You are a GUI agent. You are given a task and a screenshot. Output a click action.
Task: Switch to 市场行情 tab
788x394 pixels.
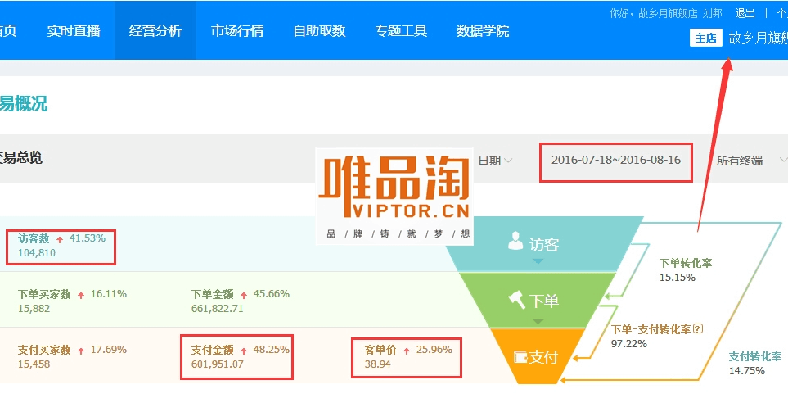point(237,31)
